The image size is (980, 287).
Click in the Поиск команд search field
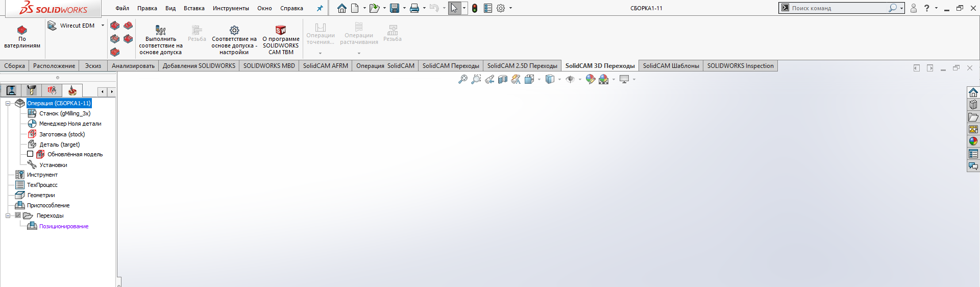tap(840, 8)
